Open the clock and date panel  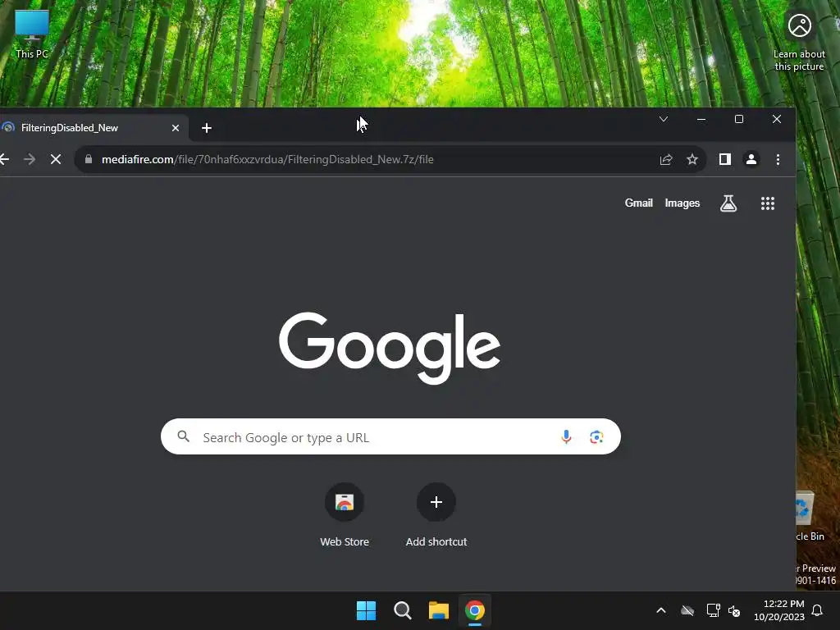(x=779, y=610)
